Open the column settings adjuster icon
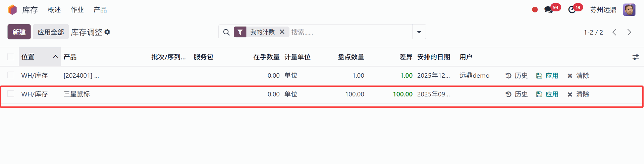The width and height of the screenshot is (644, 164). pyautogui.click(x=636, y=57)
